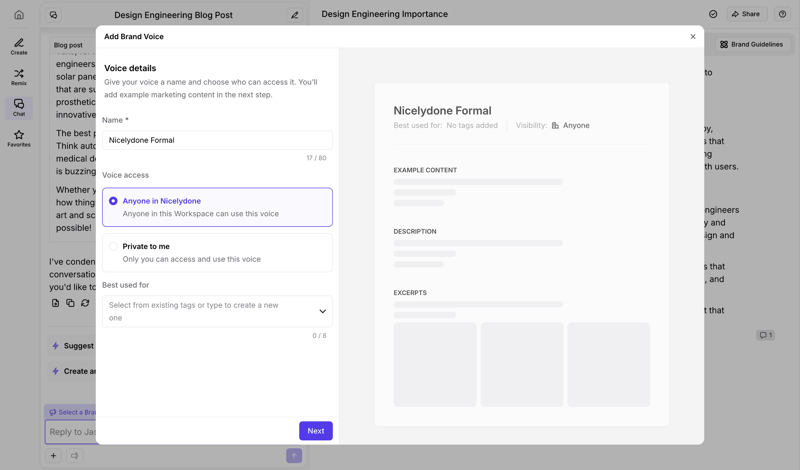
Task: Click the checkmark status icon in header
Action: pos(713,14)
